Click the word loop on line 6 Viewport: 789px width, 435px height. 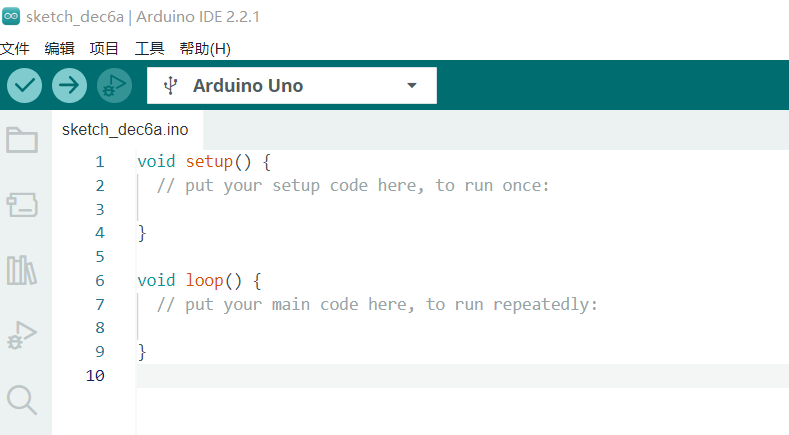point(204,280)
